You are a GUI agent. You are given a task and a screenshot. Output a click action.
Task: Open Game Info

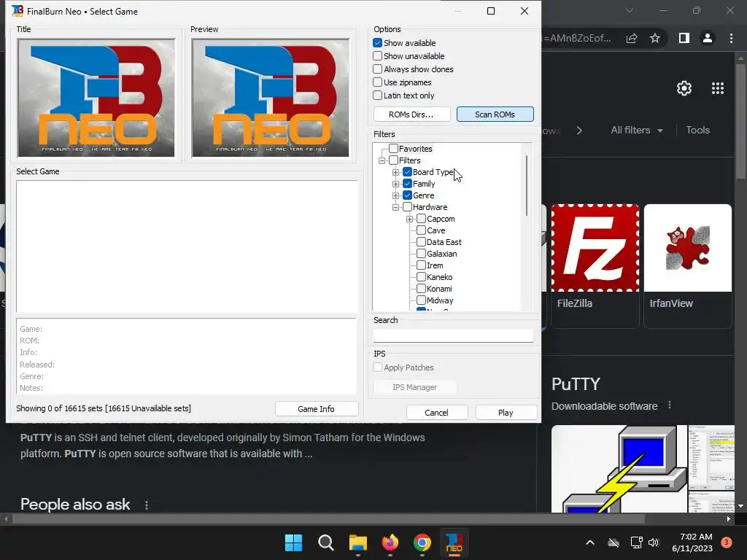317,409
